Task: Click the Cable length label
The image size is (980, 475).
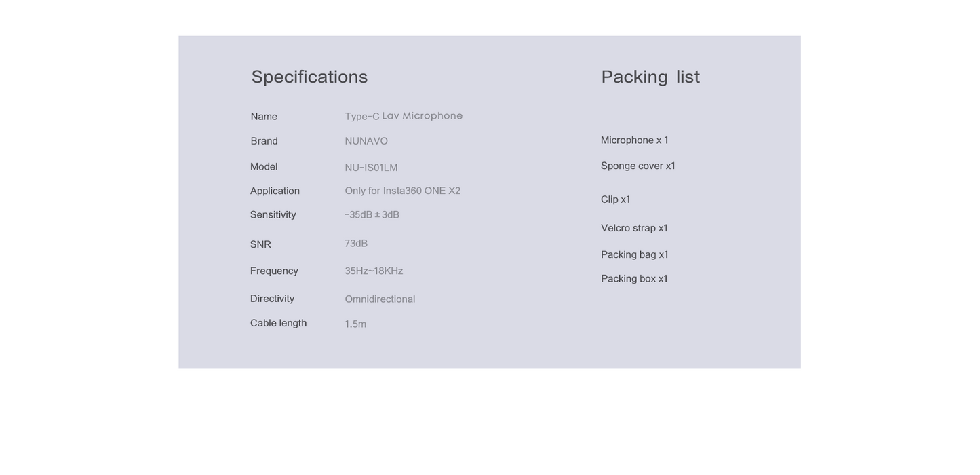Action: [x=278, y=323]
